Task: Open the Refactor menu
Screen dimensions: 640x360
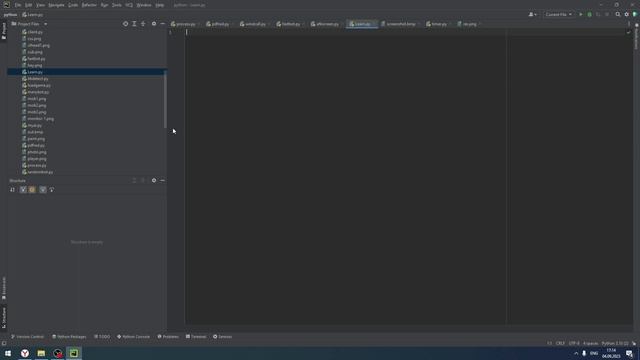Action: [89, 5]
